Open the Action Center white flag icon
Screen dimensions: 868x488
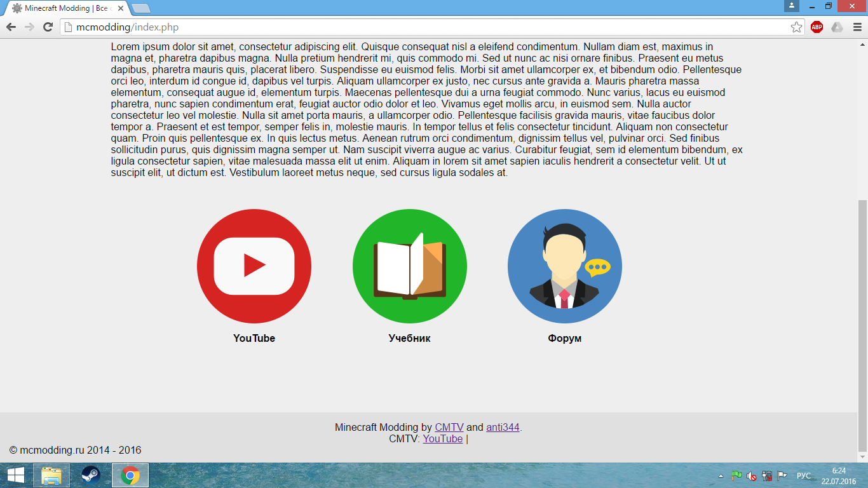point(782,475)
